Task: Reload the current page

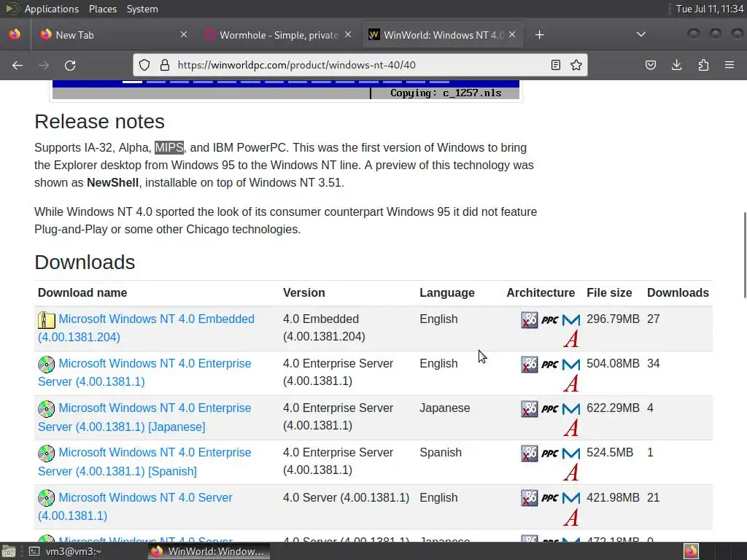Action: [70, 65]
